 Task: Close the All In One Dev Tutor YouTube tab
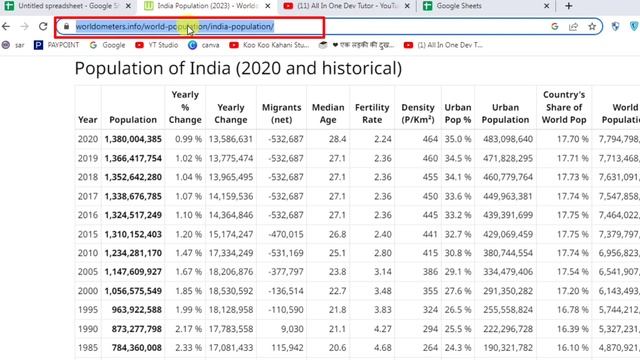(407, 6)
